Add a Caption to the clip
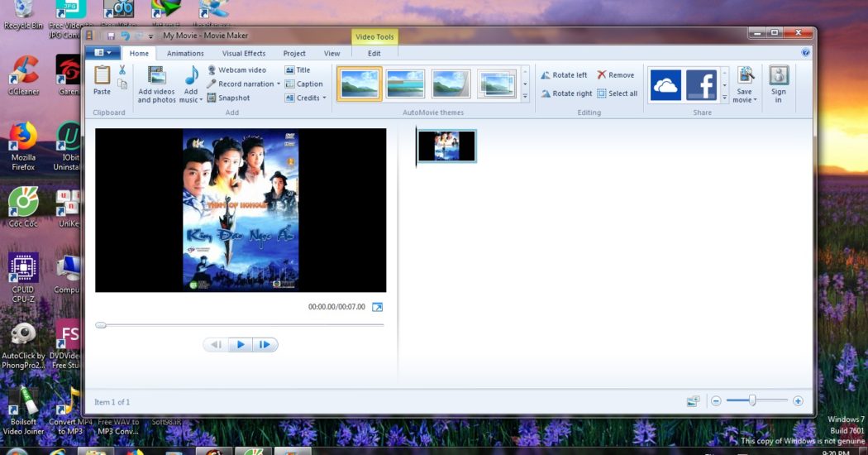 coord(303,84)
